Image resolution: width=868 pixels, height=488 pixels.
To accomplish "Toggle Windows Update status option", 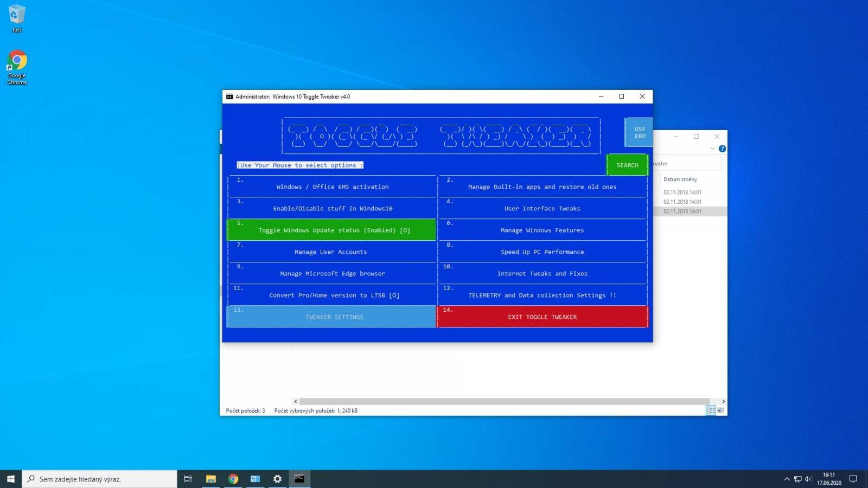I will [x=332, y=230].
